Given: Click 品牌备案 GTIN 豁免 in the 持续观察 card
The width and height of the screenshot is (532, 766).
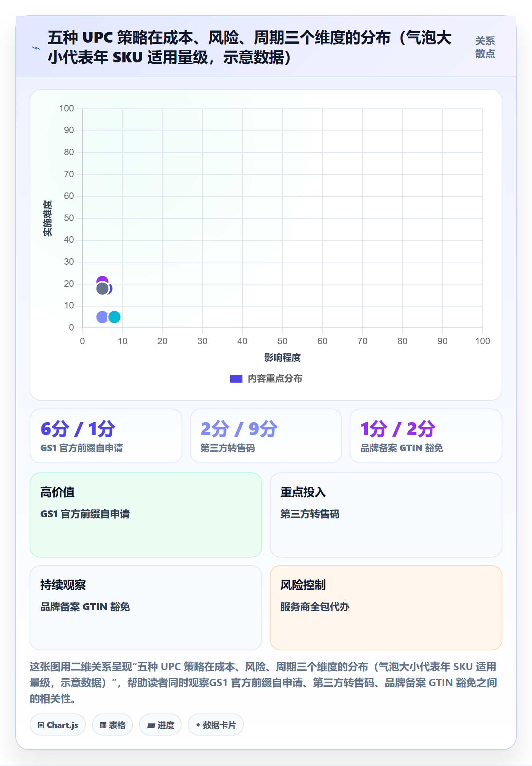Looking at the screenshot, I should click(85, 607).
